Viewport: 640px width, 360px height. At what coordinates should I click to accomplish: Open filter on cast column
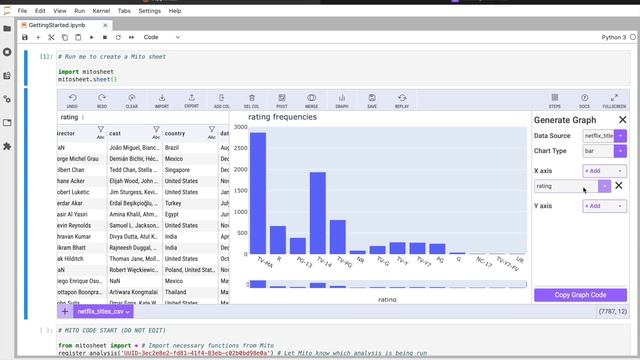[x=156, y=129]
